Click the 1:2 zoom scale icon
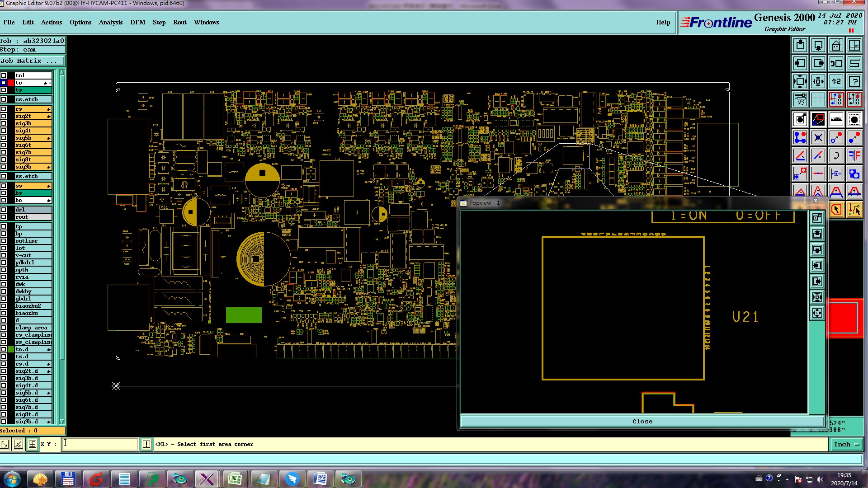This screenshot has width=868, height=488. pyautogui.click(x=836, y=81)
